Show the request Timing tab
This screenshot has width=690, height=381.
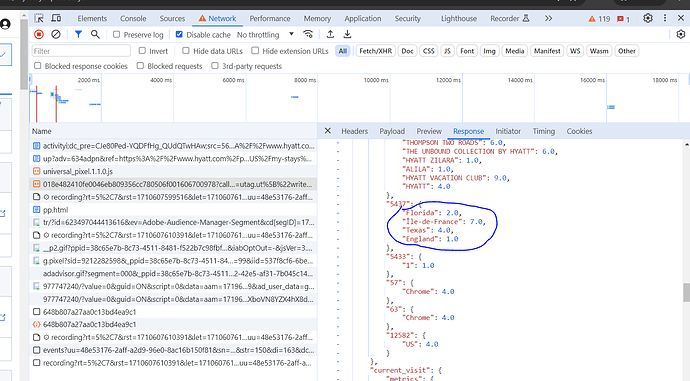click(543, 131)
